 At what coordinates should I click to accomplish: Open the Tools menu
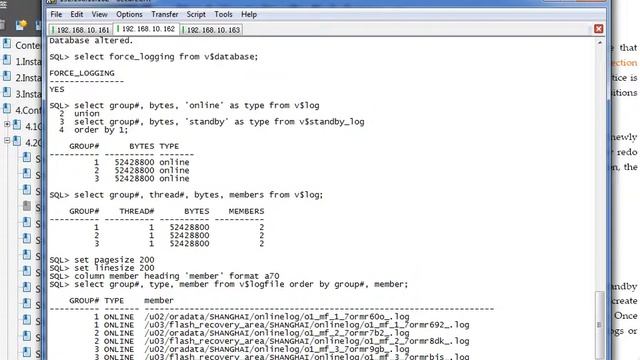223,14
